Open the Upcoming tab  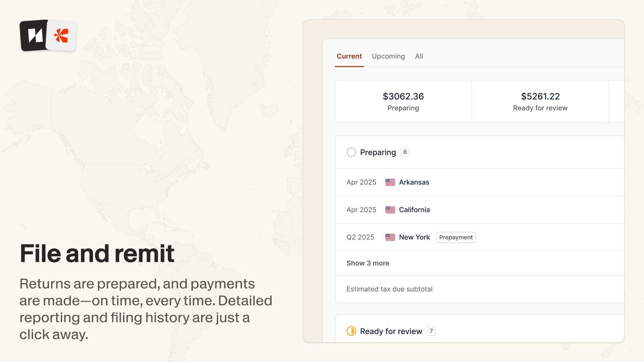click(x=388, y=56)
